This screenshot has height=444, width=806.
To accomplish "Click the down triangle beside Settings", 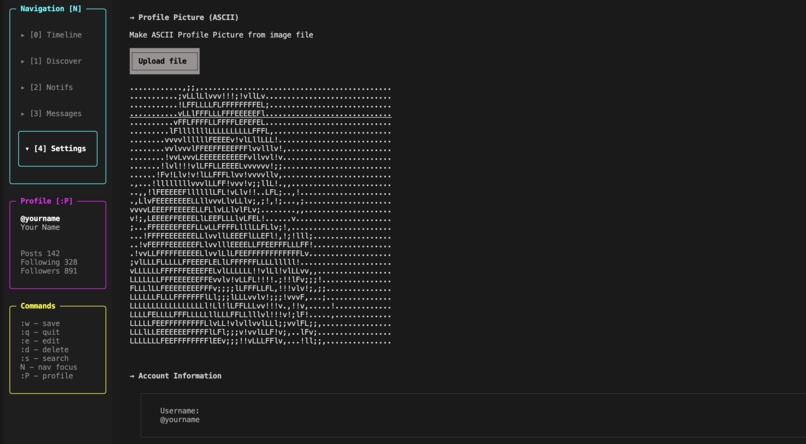I will coord(27,149).
